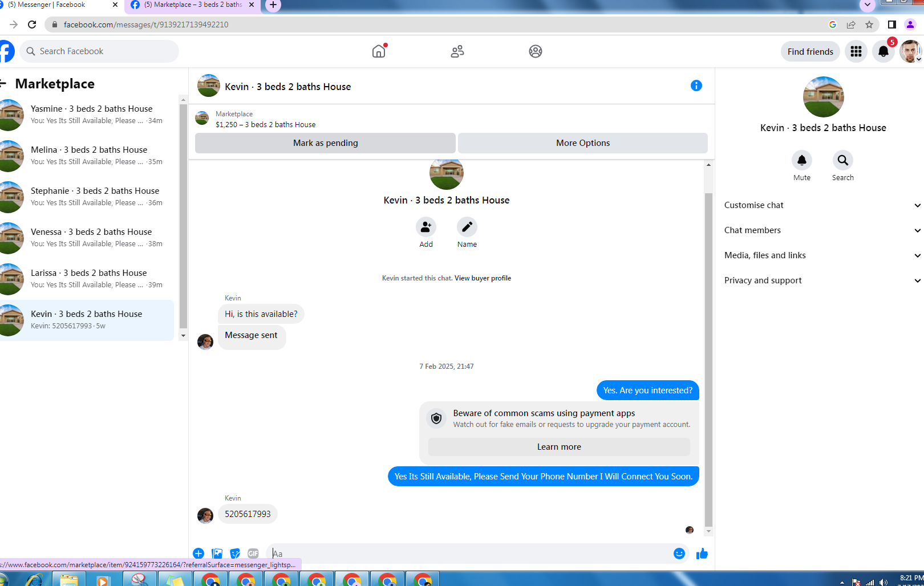Screen dimensions: 924x586
Task: Open Stephanie's conversation in the list
Action: pyautogui.click(x=87, y=197)
